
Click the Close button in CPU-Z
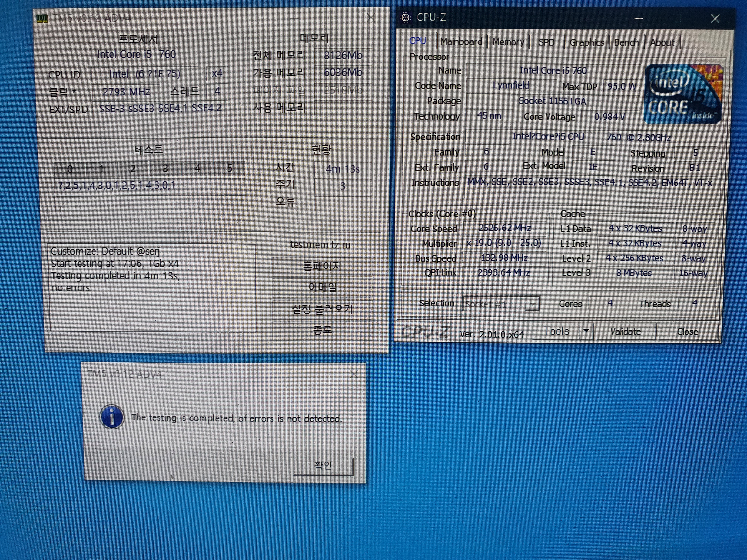[688, 332]
